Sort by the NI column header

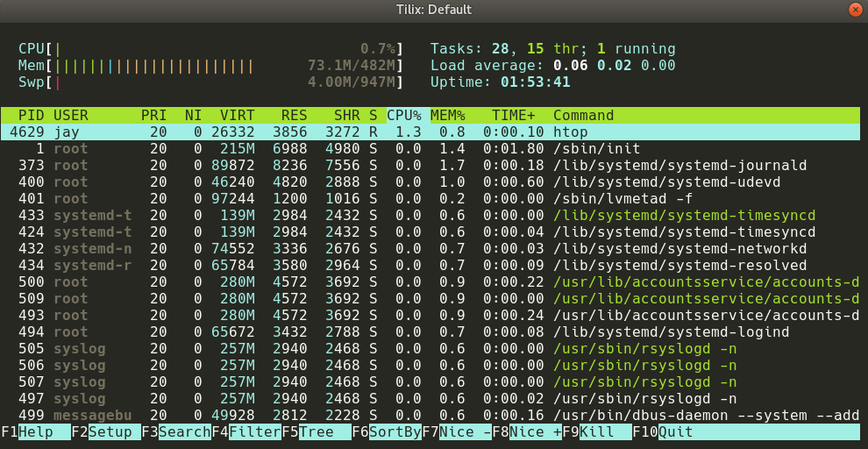193,116
